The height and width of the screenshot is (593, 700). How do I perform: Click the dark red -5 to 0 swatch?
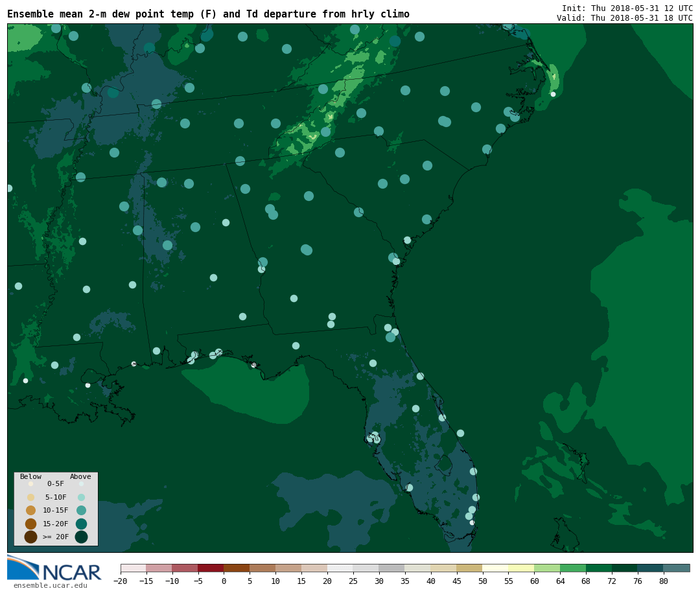[211, 568]
